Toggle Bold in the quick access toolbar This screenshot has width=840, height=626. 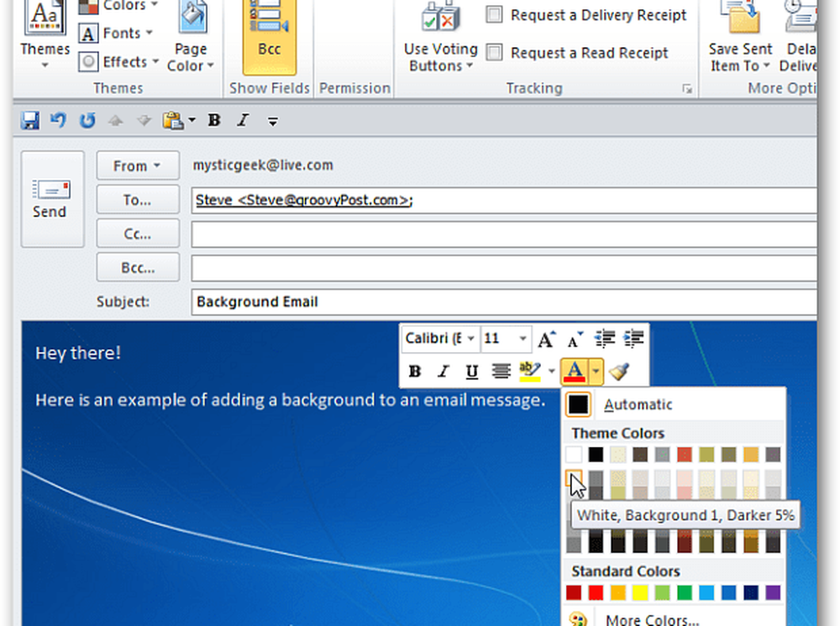[214, 121]
